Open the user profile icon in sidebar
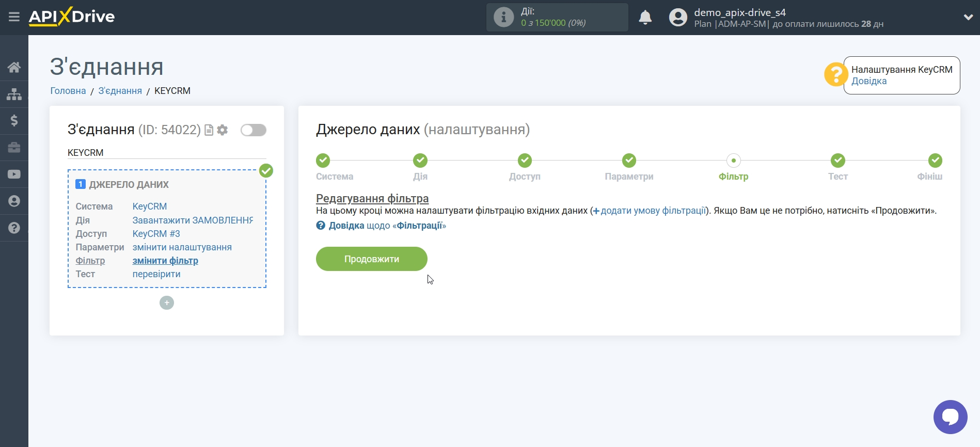This screenshot has height=447, width=980. tap(14, 201)
